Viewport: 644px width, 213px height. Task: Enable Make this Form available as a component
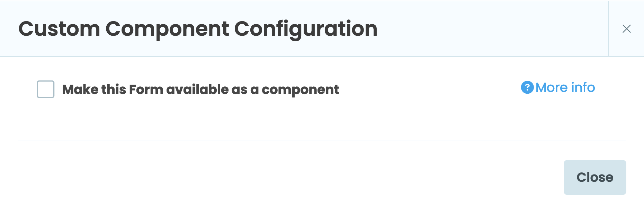tap(46, 90)
